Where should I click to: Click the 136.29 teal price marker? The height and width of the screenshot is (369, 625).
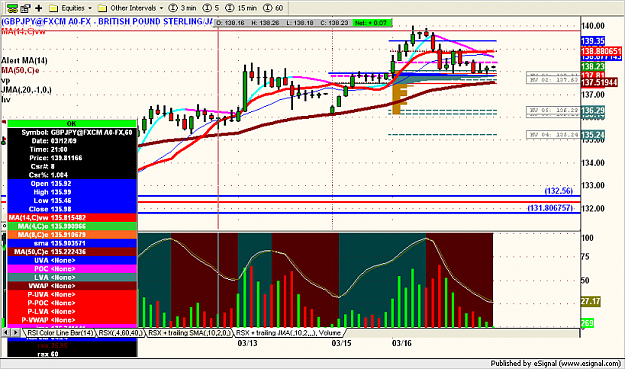593,110
